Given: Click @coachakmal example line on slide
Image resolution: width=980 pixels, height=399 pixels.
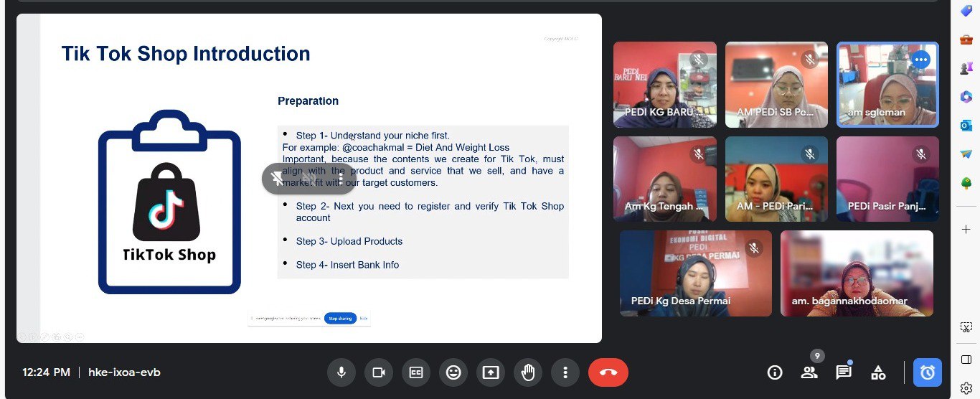Looking at the screenshot, I should pos(396,147).
